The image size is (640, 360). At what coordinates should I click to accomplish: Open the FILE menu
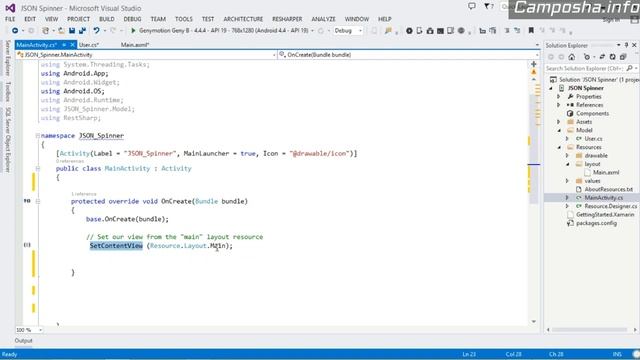pos(10,19)
